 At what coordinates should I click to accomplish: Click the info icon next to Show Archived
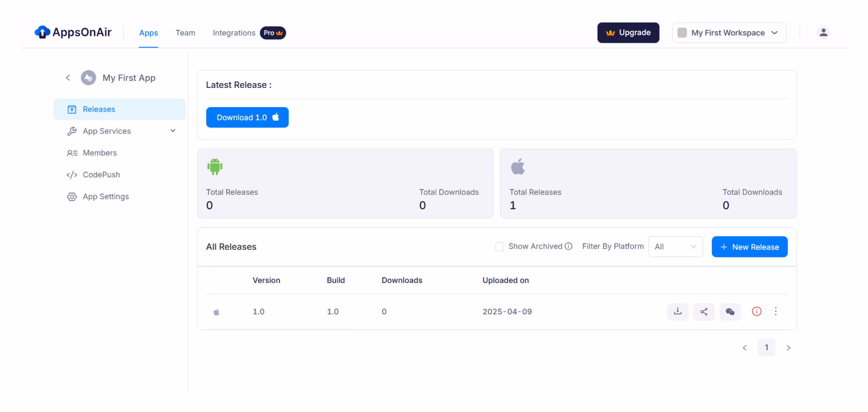tap(569, 246)
